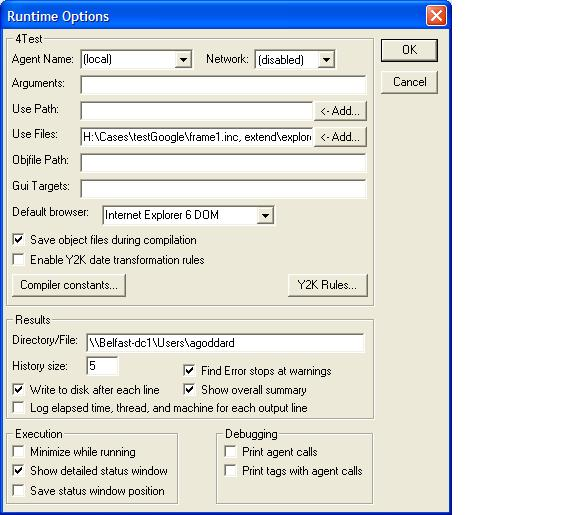Open the Y2K Rules dialog
The width and height of the screenshot is (576, 515).
click(327, 285)
